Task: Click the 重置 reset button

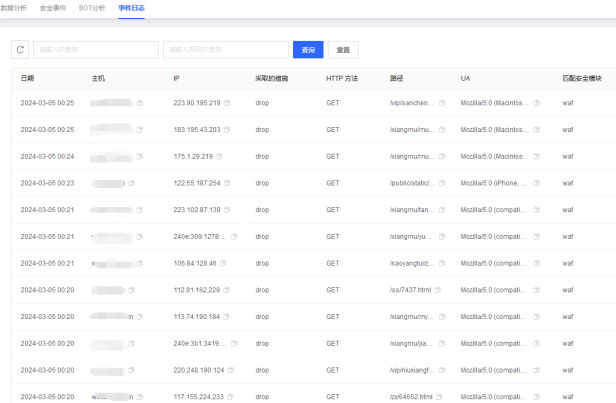Action: [x=343, y=50]
